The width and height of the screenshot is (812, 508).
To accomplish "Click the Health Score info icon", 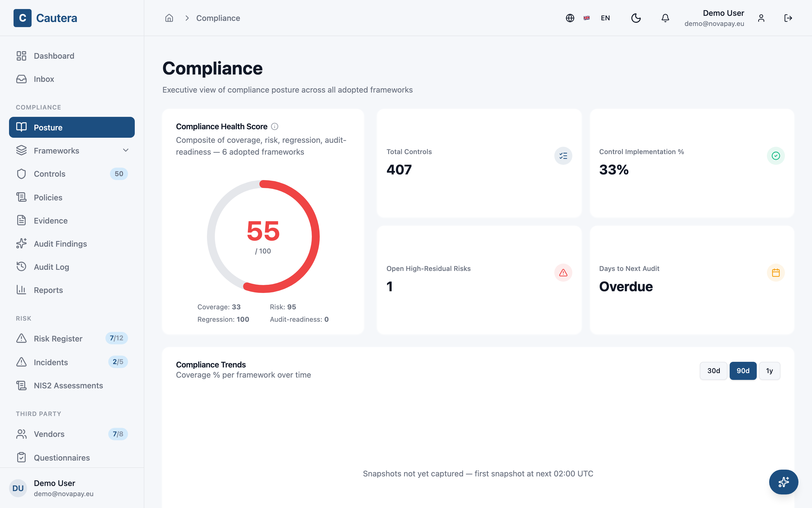I will click(x=274, y=126).
